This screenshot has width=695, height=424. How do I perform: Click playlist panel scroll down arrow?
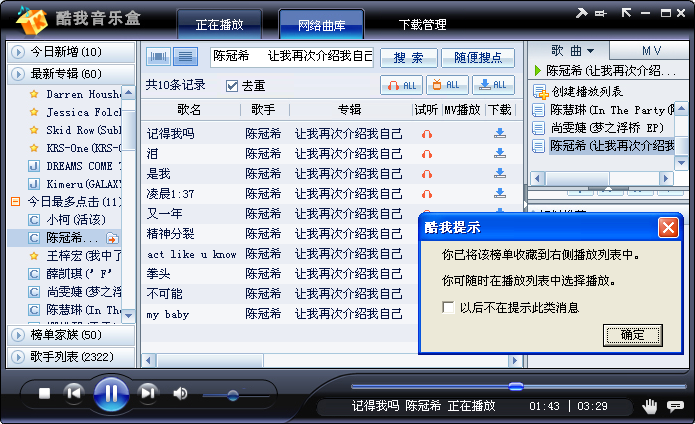681,163
